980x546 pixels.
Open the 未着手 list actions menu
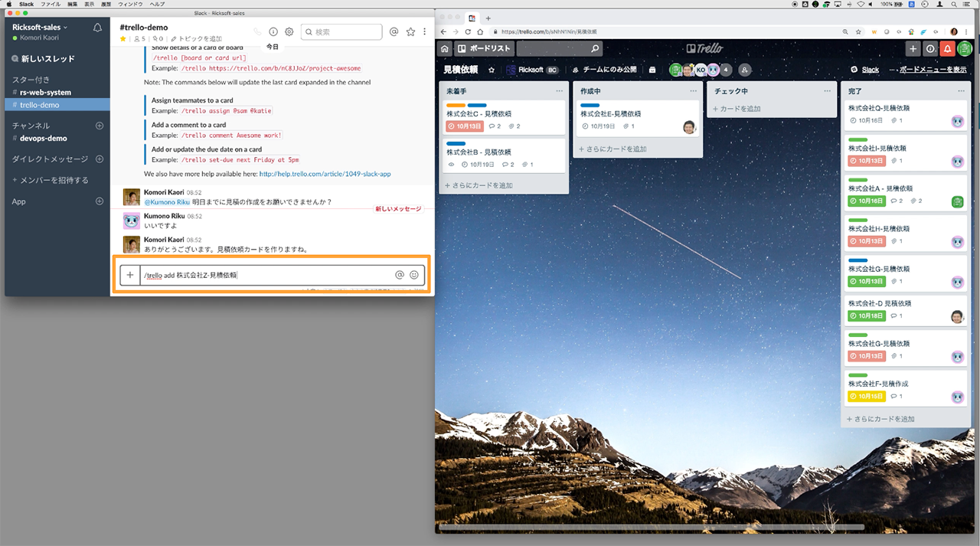[560, 91]
